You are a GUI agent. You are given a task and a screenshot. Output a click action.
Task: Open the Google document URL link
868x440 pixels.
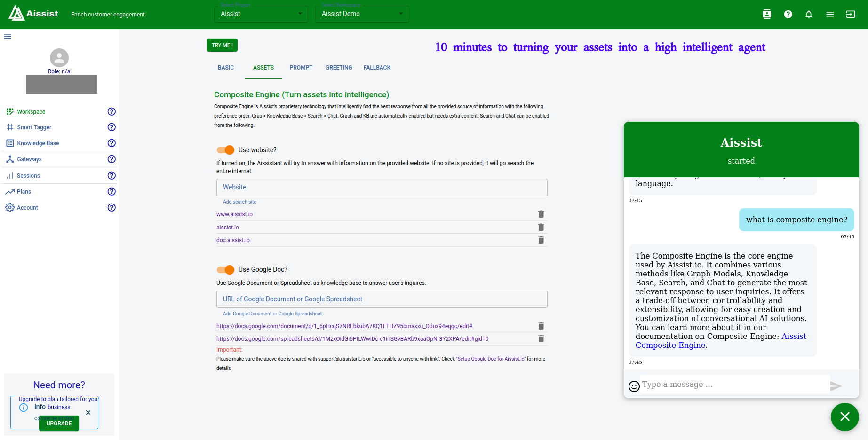[x=344, y=326]
